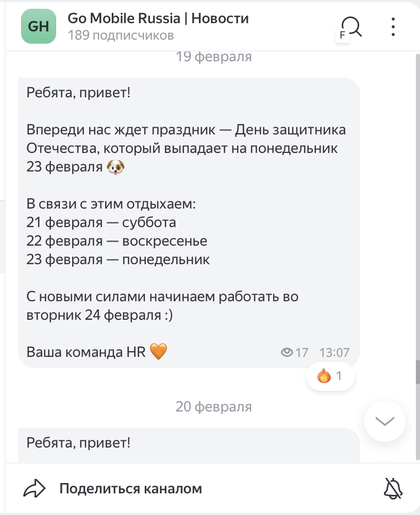This screenshot has height=515, width=420.
Task: Click the small F badge near search
Action: pos(341,36)
